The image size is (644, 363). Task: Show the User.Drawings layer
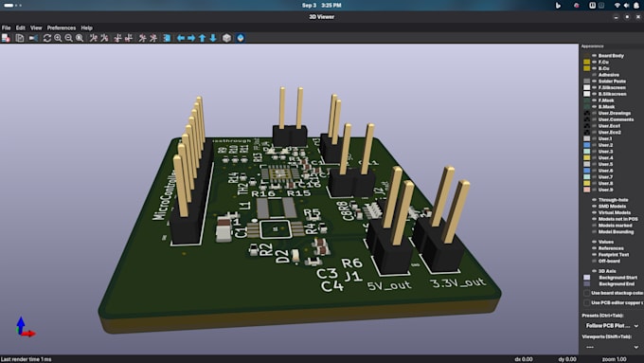pyautogui.click(x=595, y=113)
